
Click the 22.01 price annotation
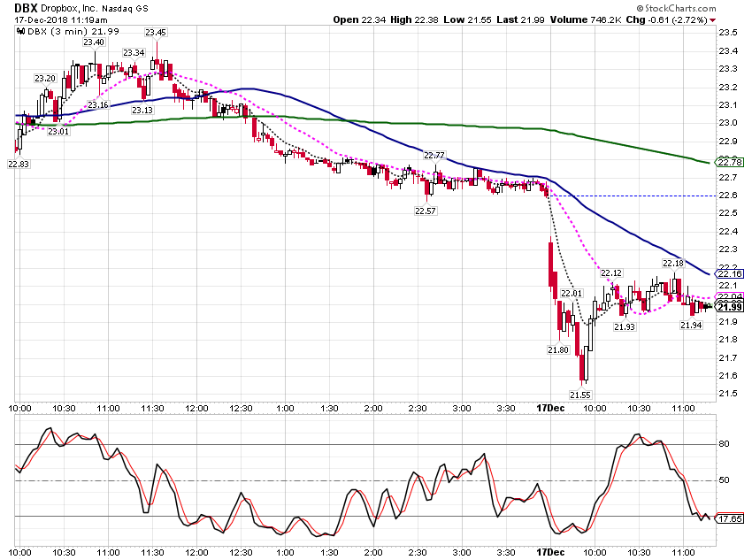[572, 294]
